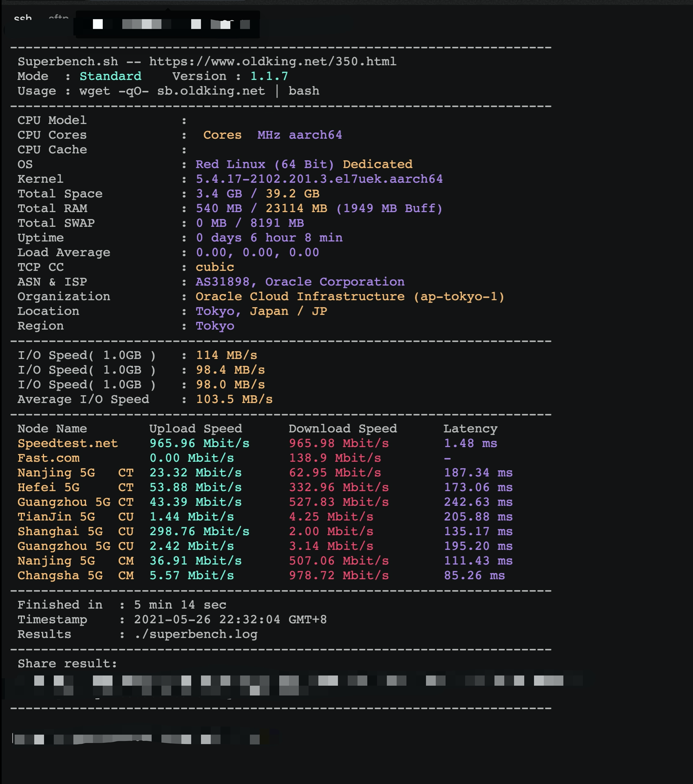
Task: Select the finished time 5 min 14 sec
Action: coord(180,605)
